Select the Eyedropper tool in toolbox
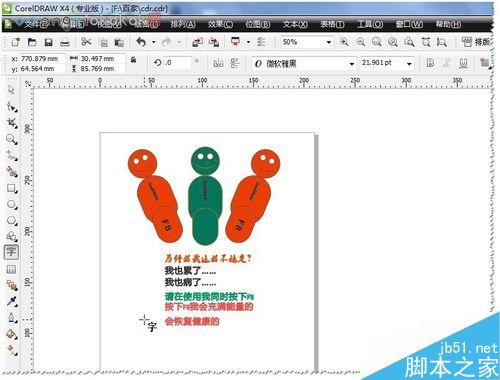The width and height of the screenshot is (500, 380). pyautogui.click(x=12, y=301)
